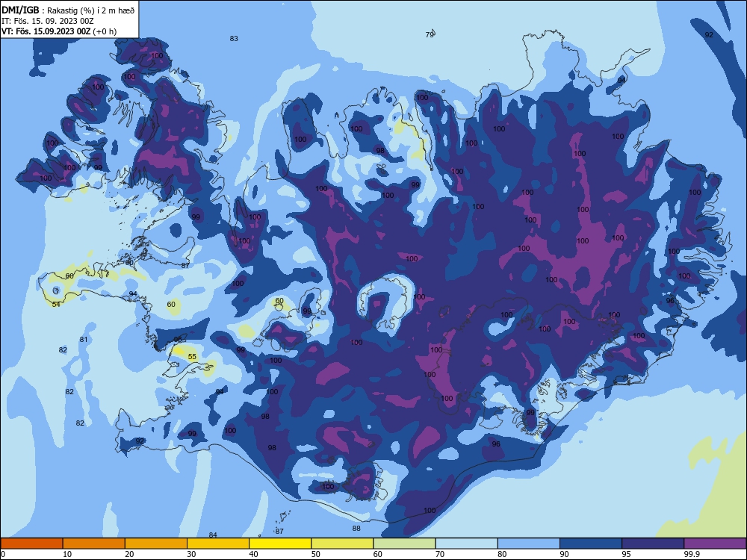Select the 10–20 orange legend color band
Image resolution: width=747 pixels, height=560 pixels.
click(94, 544)
